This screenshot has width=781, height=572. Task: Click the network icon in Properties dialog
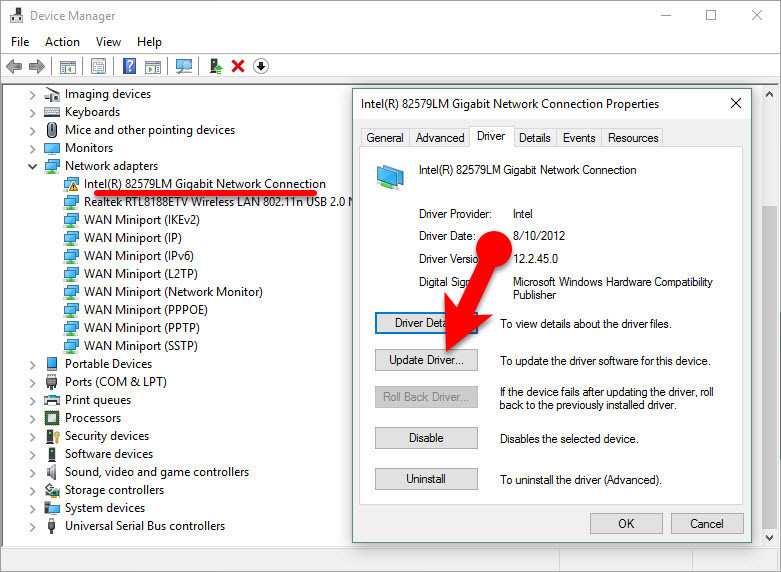(390, 177)
